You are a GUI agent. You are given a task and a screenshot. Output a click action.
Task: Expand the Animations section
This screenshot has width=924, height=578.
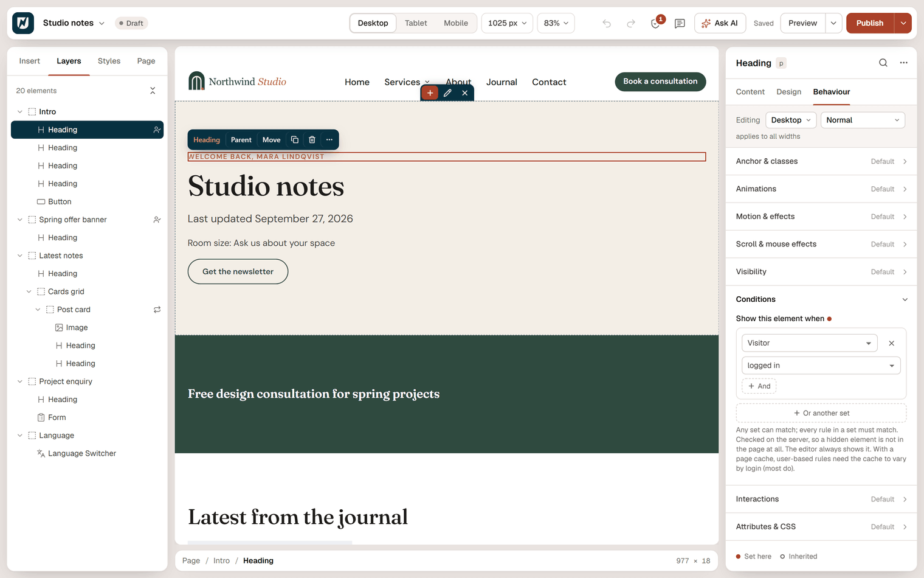click(821, 189)
